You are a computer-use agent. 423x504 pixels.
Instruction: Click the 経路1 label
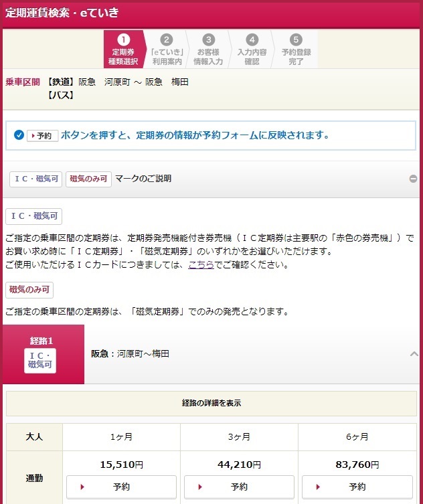point(41,341)
